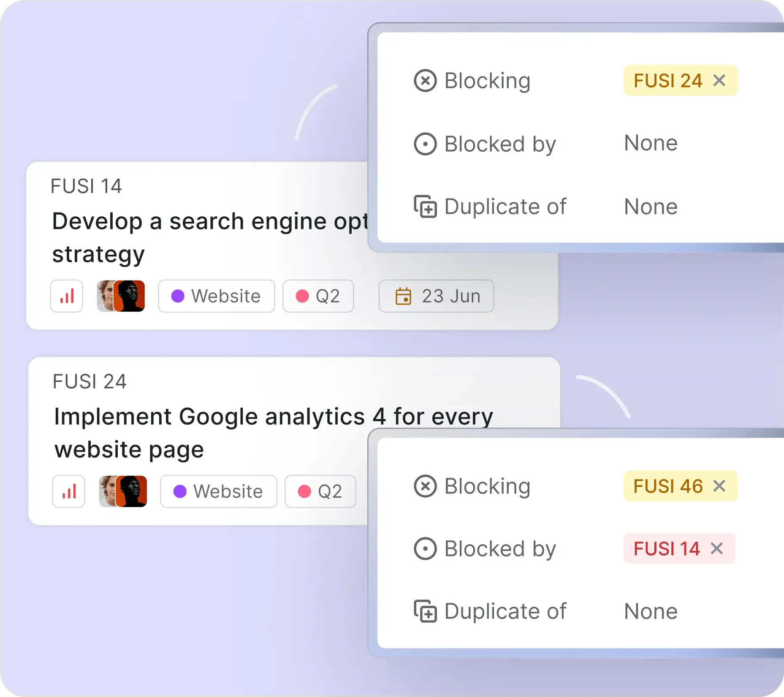Click the Blocked by icon in the top panel

coord(425,144)
